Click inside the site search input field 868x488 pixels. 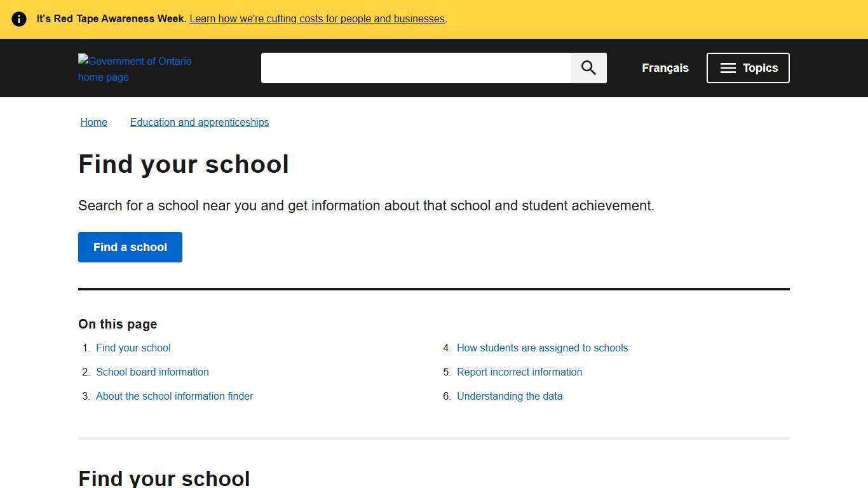point(416,67)
